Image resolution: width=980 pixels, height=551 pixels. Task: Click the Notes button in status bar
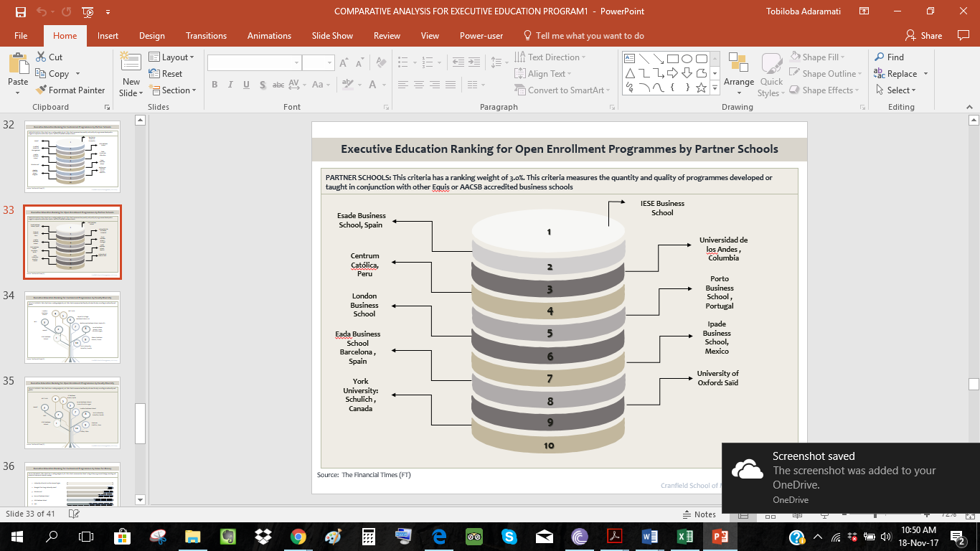(699, 514)
